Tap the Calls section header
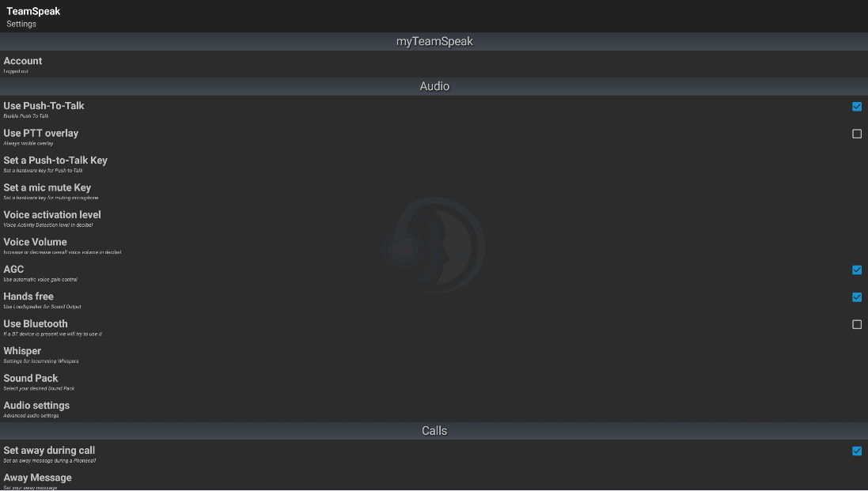 coord(434,430)
